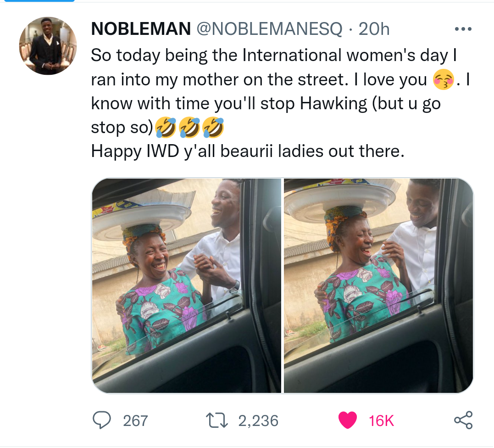Click the 267 replies count
Screen dimensions: 494x448
pos(135,420)
